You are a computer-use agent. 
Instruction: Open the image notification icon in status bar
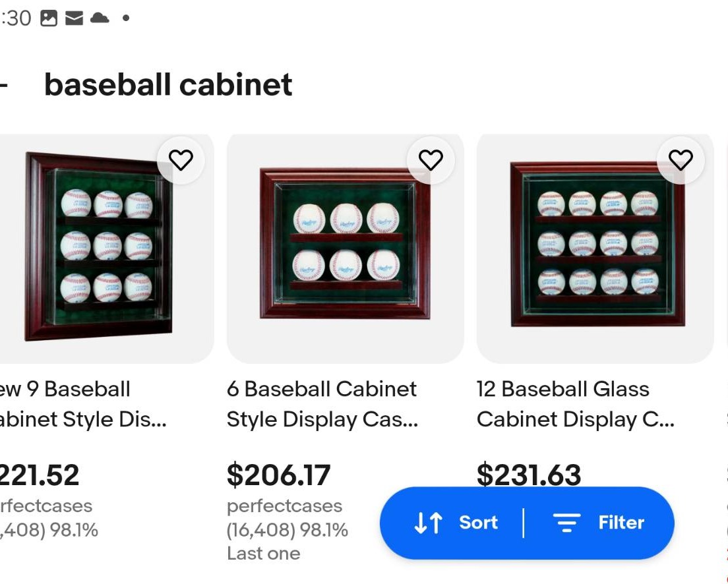tap(49, 18)
